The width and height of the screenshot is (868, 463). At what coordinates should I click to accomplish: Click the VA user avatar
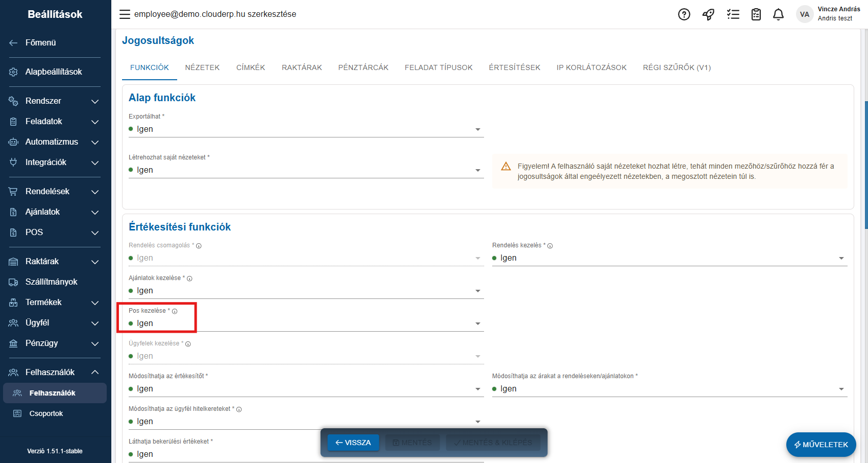[x=804, y=14]
